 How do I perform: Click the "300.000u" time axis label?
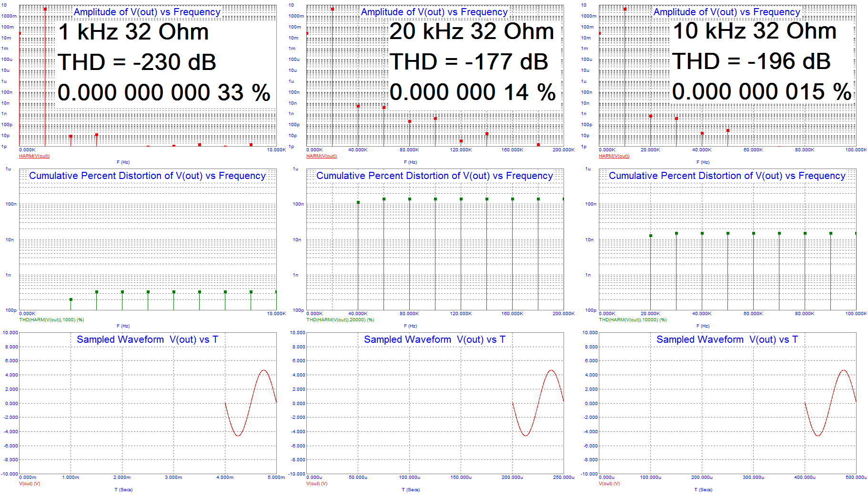pyautogui.click(x=753, y=477)
